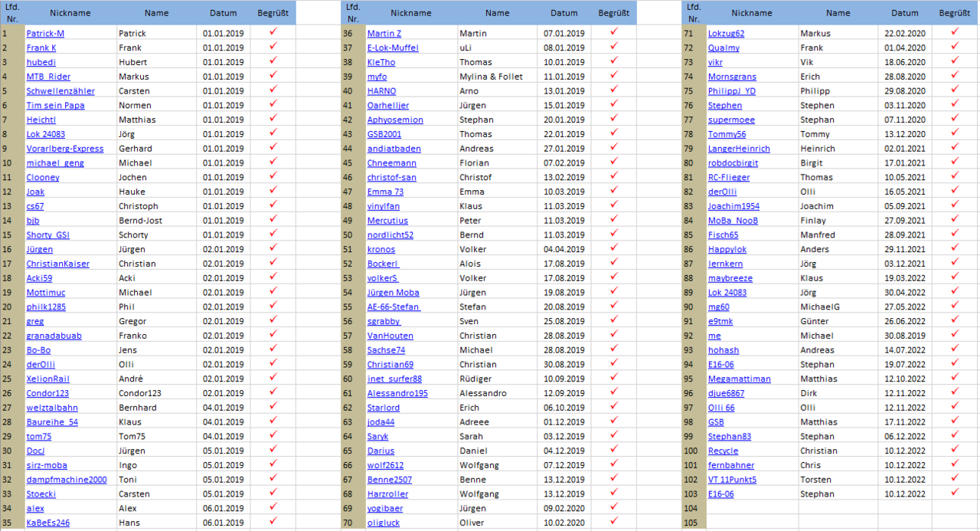Open the MTB_Rider link

[48, 77]
